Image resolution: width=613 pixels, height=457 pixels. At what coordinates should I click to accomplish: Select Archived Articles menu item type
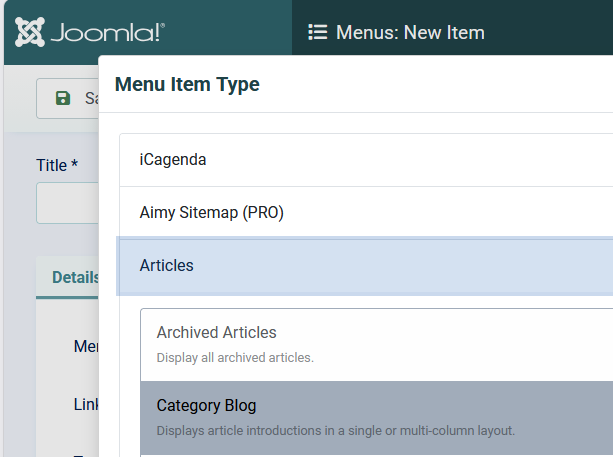(x=377, y=344)
